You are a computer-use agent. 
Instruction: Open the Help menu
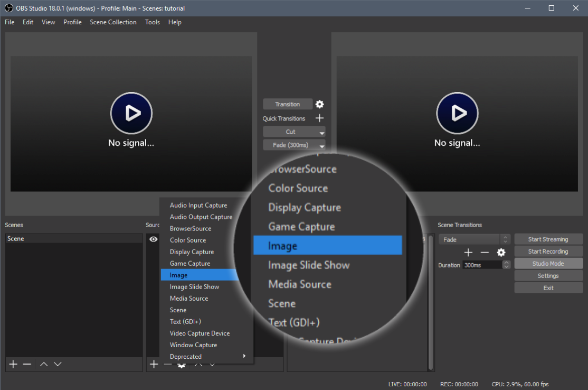click(x=175, y=22)
